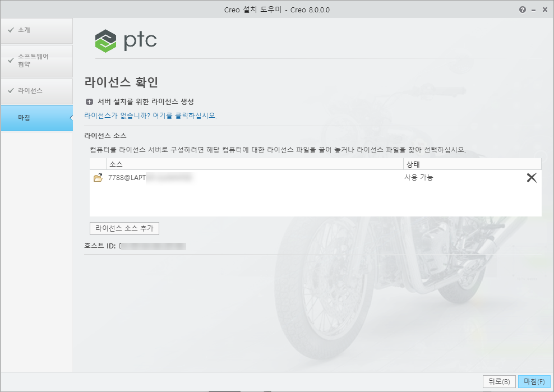Go to the 라이선스 step
This screenshot has height=392, width=554.
click(x=37, y=91)
